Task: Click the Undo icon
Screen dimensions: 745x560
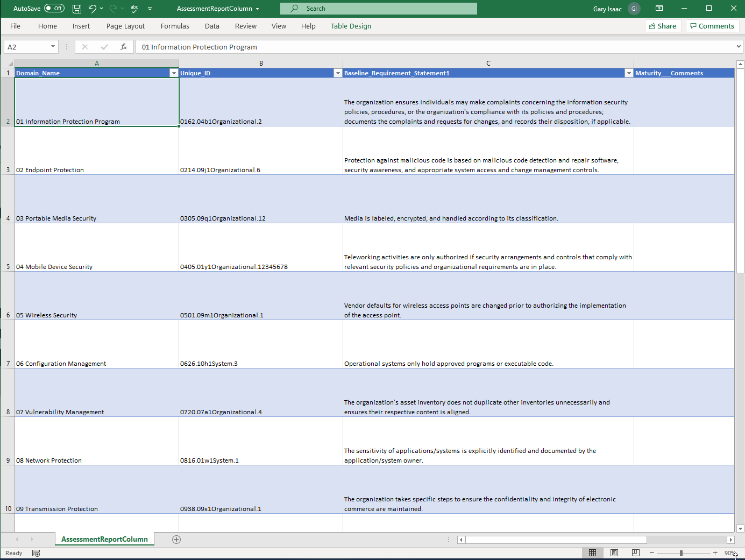Action: 92,9
